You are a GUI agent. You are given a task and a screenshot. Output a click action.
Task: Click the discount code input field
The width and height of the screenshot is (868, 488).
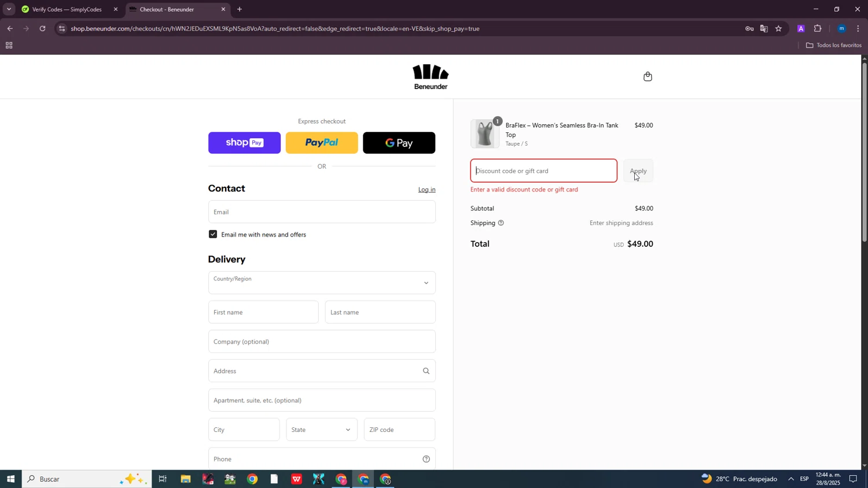544,171
